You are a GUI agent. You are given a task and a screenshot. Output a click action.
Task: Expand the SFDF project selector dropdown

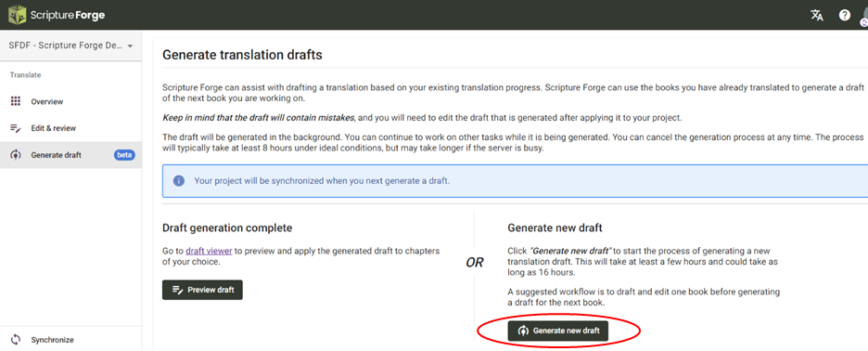pos(70,45)
